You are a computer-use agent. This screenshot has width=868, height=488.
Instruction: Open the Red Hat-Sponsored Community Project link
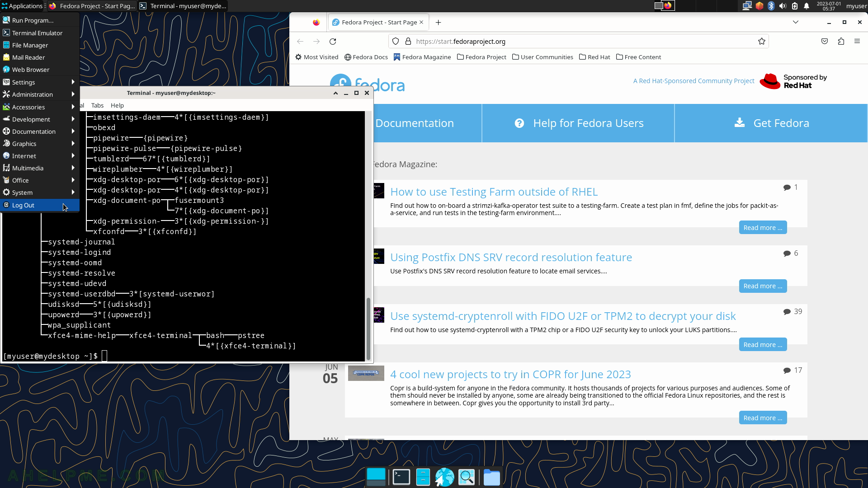[x=693, y=81]
